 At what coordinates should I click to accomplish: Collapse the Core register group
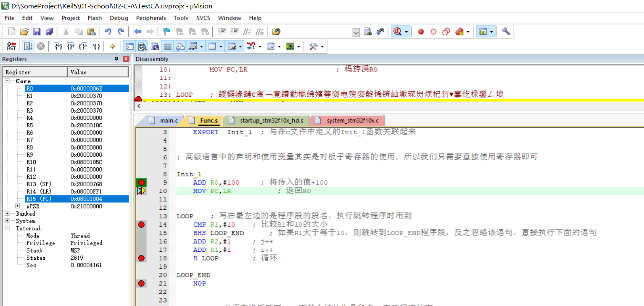pyautogui.click(x=7, y=81)
